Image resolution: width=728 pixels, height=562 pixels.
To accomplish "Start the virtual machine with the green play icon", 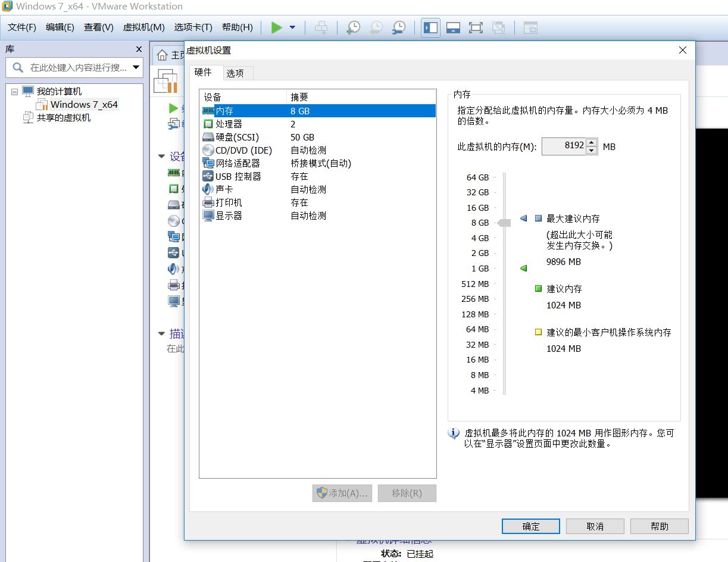I will [x=276, y=27].
